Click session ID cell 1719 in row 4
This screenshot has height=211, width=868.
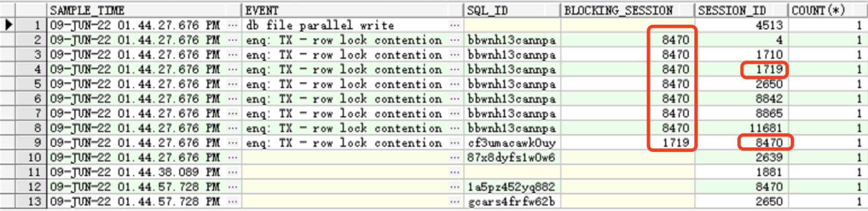tap(741, 69)
